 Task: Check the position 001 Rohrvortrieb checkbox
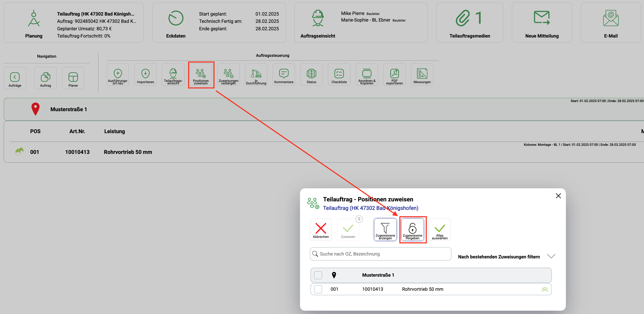318,289
